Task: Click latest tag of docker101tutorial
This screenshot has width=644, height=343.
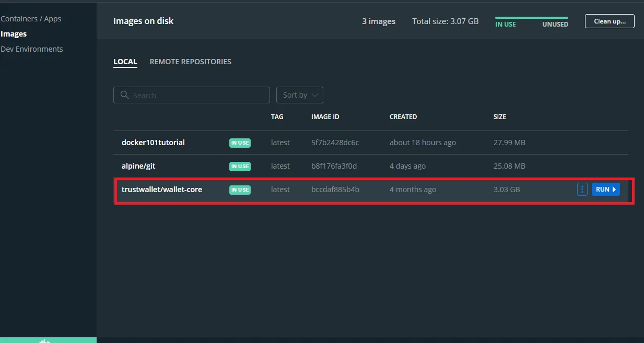Action: 280,143
